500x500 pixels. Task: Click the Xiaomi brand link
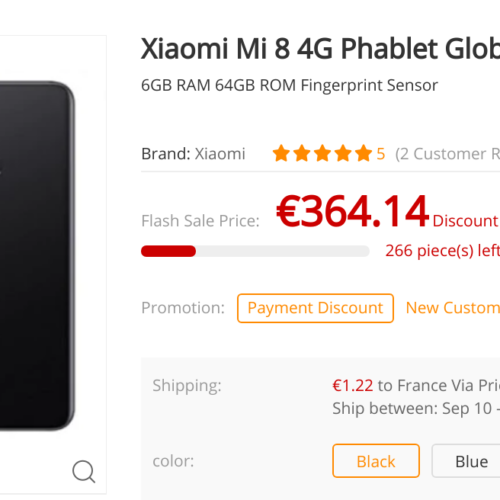pos(220,154)
